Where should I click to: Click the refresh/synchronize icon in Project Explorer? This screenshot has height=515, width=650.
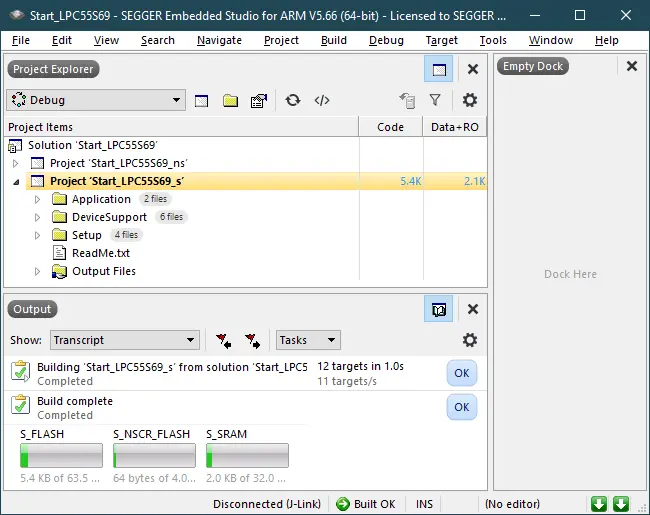[x=292, y=100]
